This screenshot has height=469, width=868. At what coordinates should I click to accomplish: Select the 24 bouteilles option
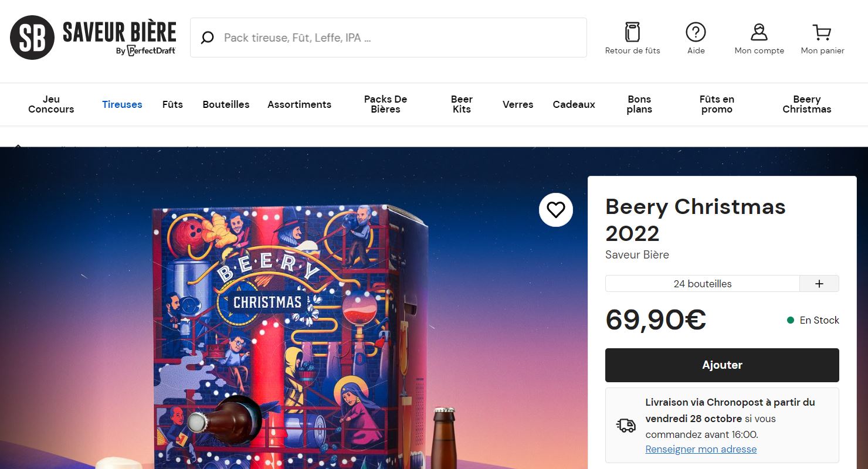point(702,284)
